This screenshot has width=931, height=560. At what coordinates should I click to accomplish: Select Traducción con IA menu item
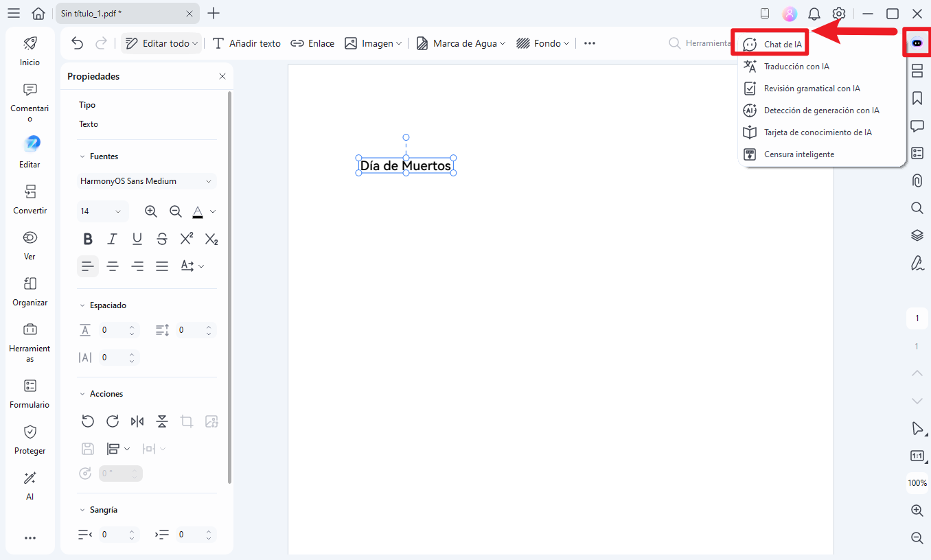796,67
